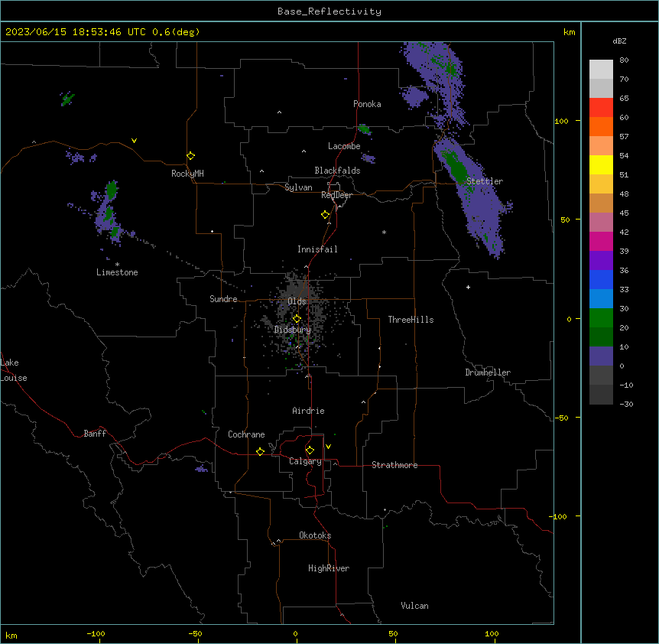This screenshot has width=659, height=644.
Task: Click the Sylvan label
Action: [298, 187]
